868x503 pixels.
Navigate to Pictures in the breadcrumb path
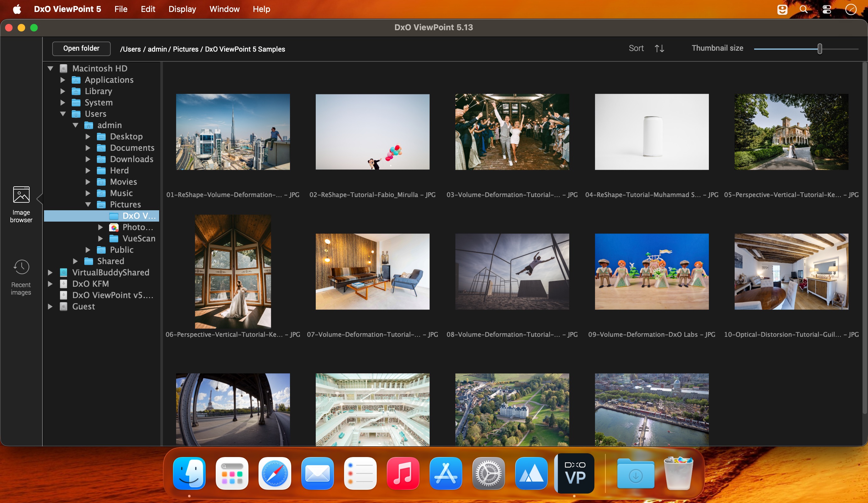(186, 49)
